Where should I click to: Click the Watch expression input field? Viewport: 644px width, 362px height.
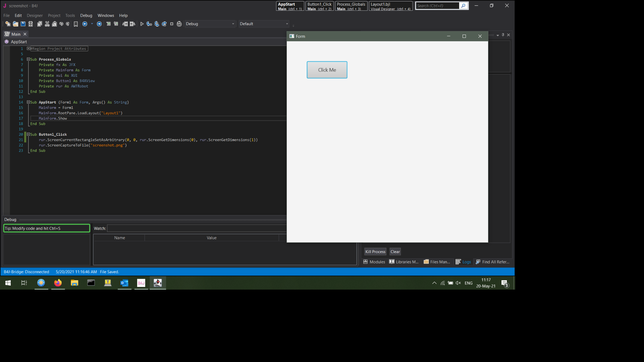point(197,228)
